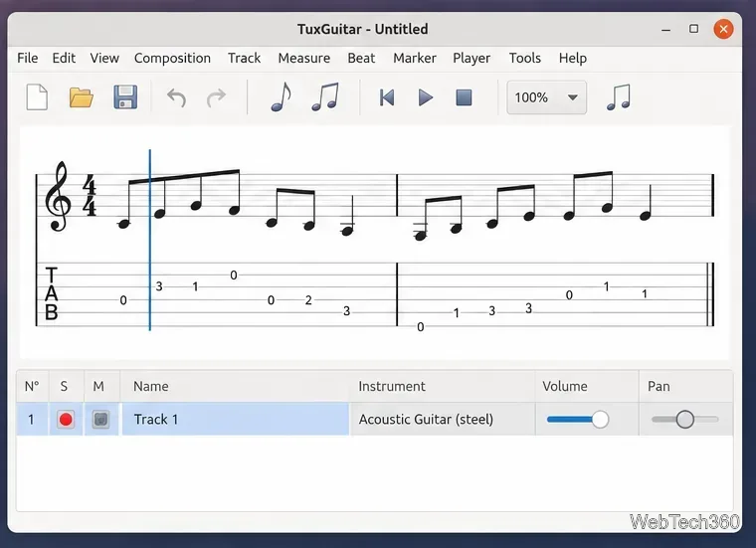
Task: Click the Instrument column header
Action: 442,386
